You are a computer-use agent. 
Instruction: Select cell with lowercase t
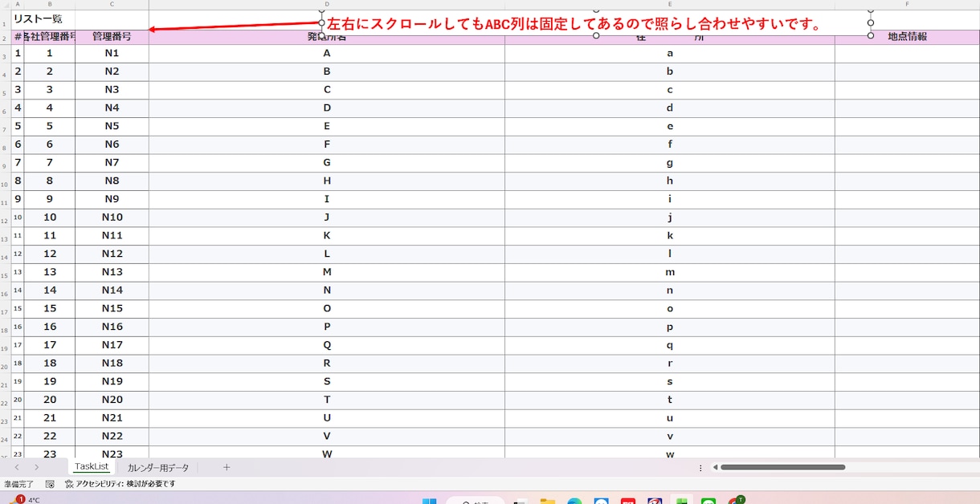670,400
